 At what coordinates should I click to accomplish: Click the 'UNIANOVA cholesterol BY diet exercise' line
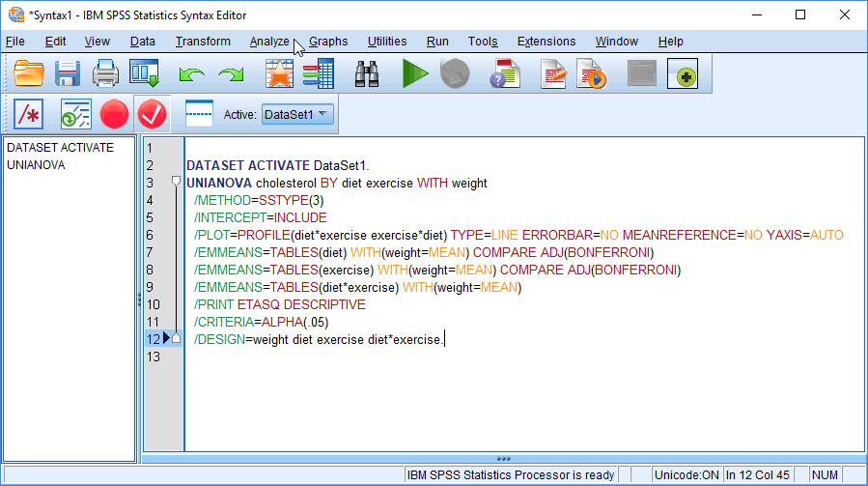pyautogui.click(x=337, y=183)
